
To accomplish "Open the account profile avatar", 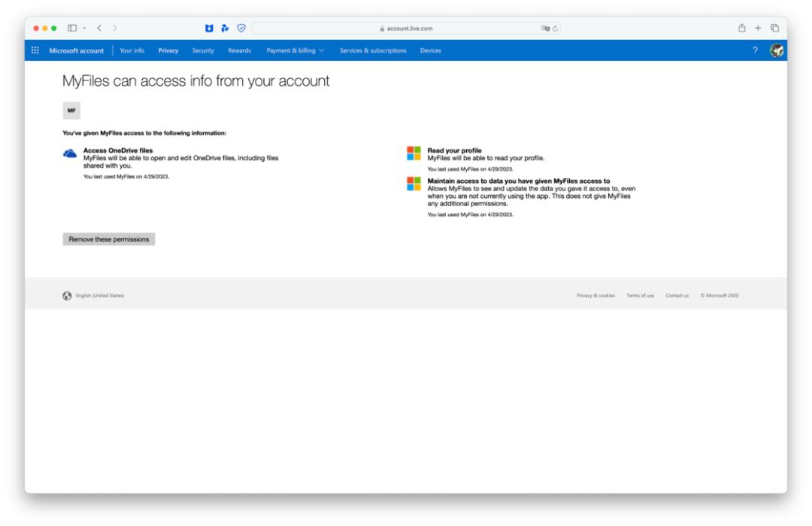I will click(777, 50).
